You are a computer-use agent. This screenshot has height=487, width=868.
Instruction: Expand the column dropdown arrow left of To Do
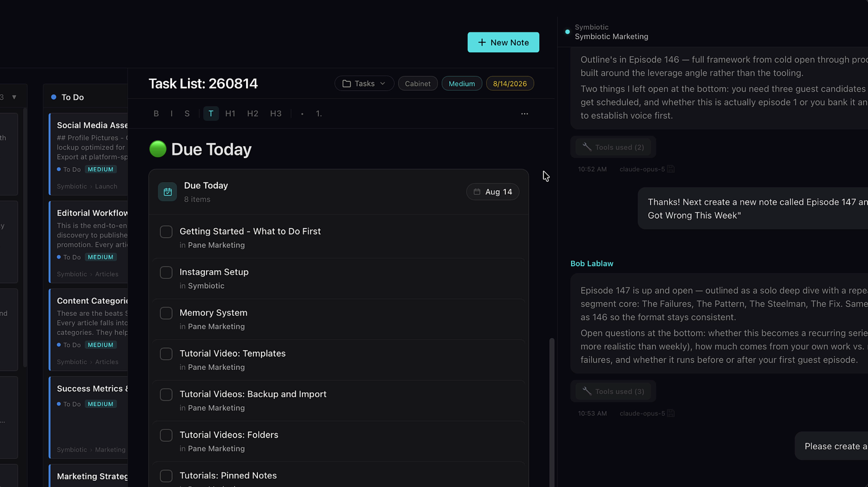pyautogui.click(x=14, y=97)
